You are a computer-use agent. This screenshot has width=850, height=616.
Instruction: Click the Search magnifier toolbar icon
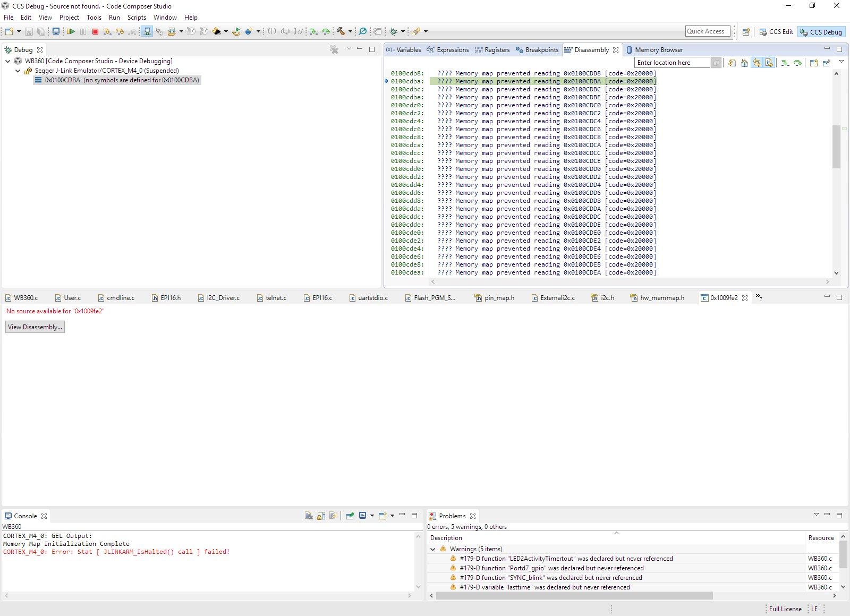(x=363, y=32)
